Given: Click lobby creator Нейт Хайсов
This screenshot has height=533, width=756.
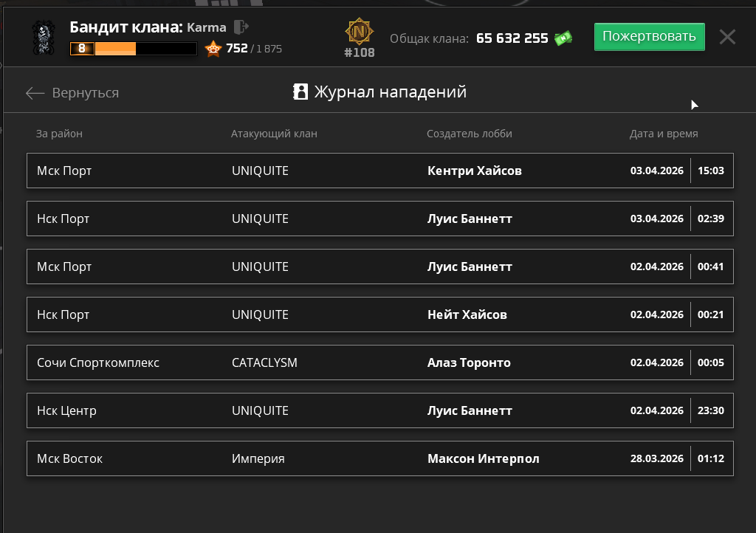Looking at the screenshot, I should point(467,314).
